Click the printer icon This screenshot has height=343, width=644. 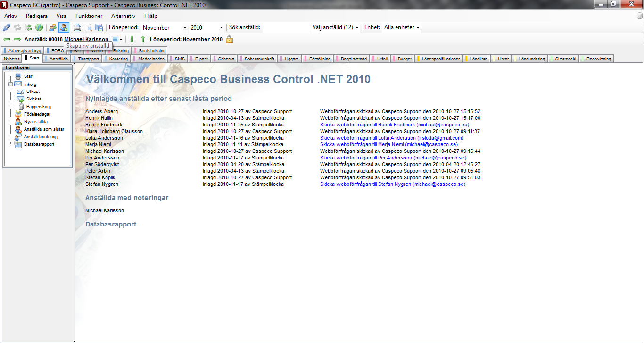(x=77, y=27)
